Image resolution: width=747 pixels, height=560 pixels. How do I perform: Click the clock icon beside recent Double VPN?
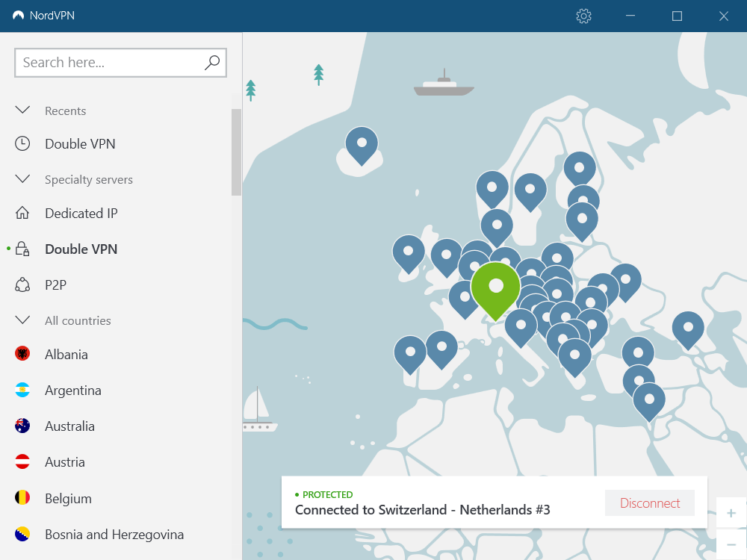tap(22, 144)
